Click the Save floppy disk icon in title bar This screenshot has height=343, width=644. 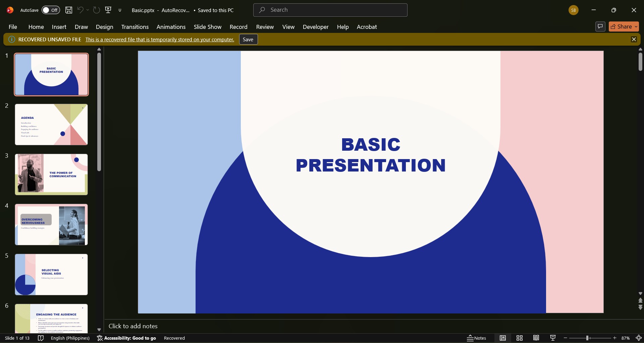tap(69, 10)
